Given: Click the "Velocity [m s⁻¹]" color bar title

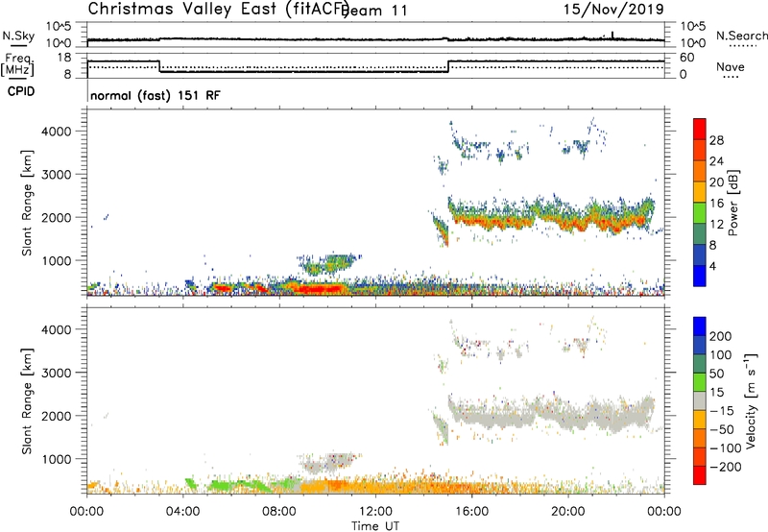Looking at the screenshot, I should tap(751, 400).
